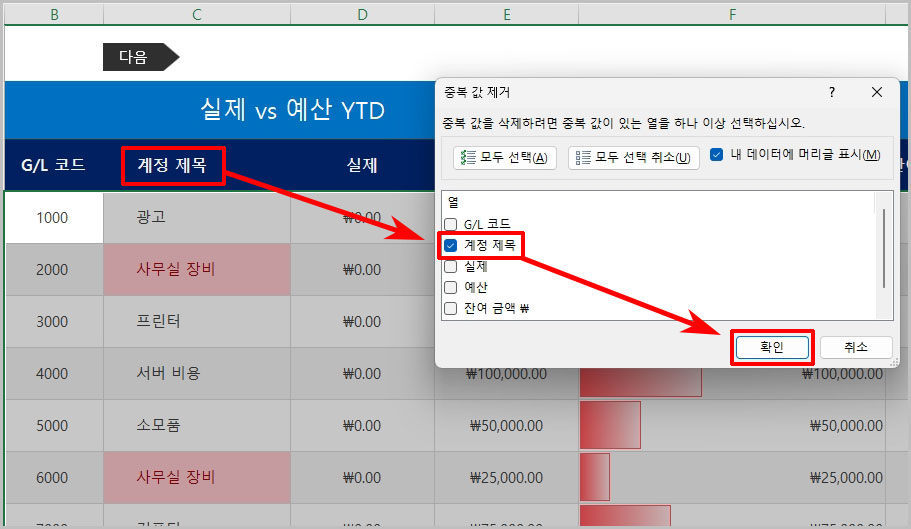Click the 계정 제목 table header

173,165
